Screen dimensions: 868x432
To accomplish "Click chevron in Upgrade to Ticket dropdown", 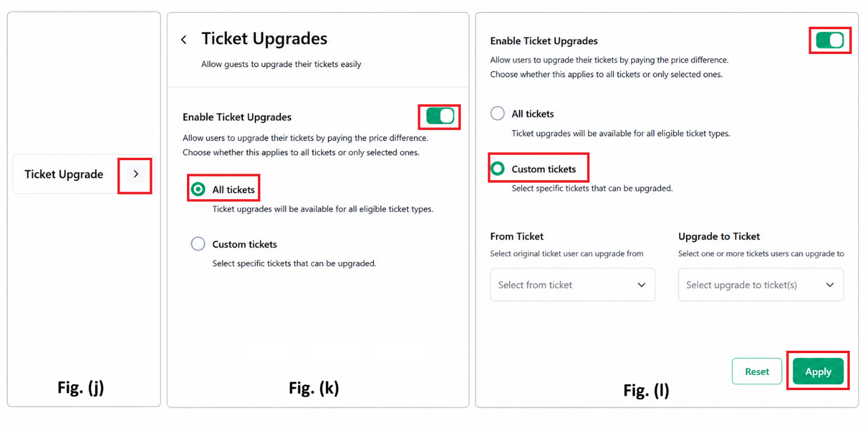I will [830, 285].
